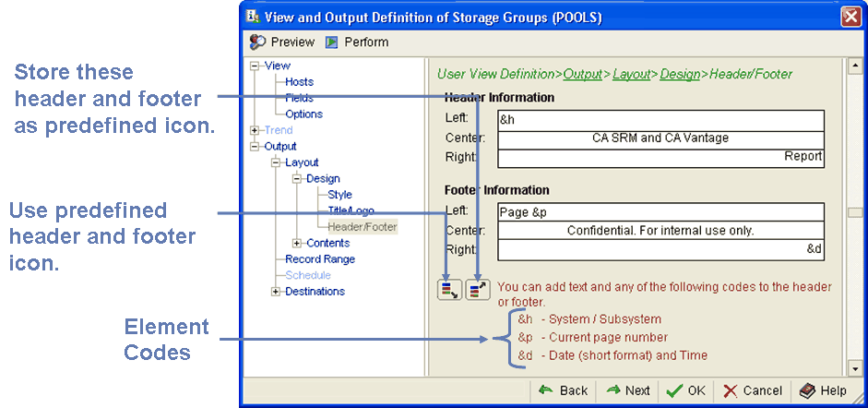This screenshot has width=868, height=408.
Task: Click the Back button
Action: (x=563, y=390)
